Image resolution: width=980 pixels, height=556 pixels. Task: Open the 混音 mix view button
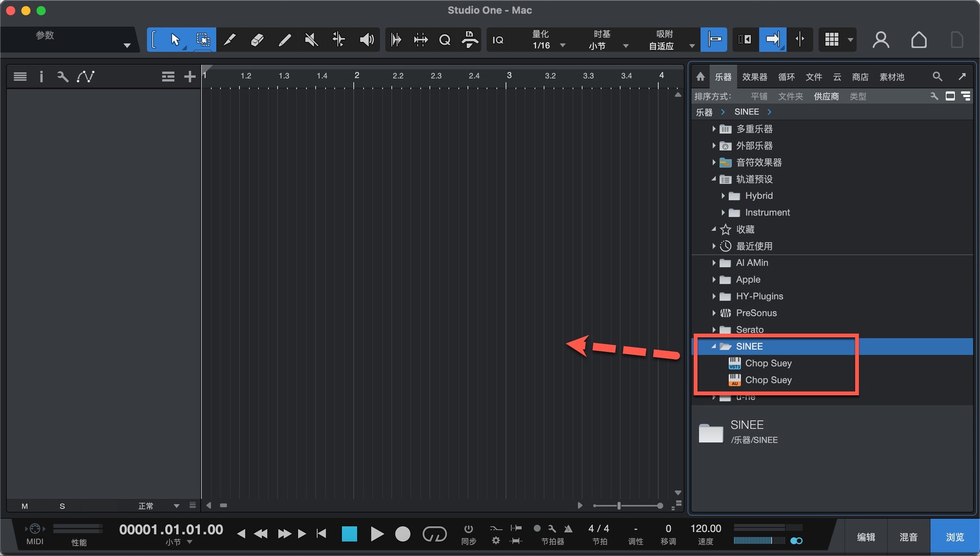(908, 537)
